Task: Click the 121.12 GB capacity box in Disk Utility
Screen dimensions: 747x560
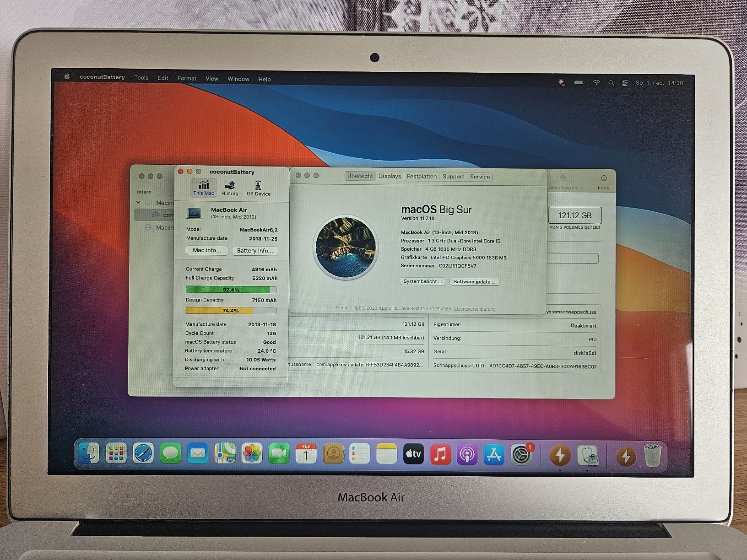Action: click(575, 215)
